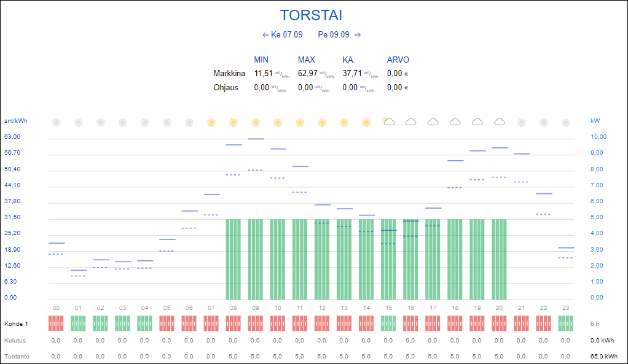
Task: Select the green production bar at hour 10
Action: pyautogui.click(x=278, y=258)
